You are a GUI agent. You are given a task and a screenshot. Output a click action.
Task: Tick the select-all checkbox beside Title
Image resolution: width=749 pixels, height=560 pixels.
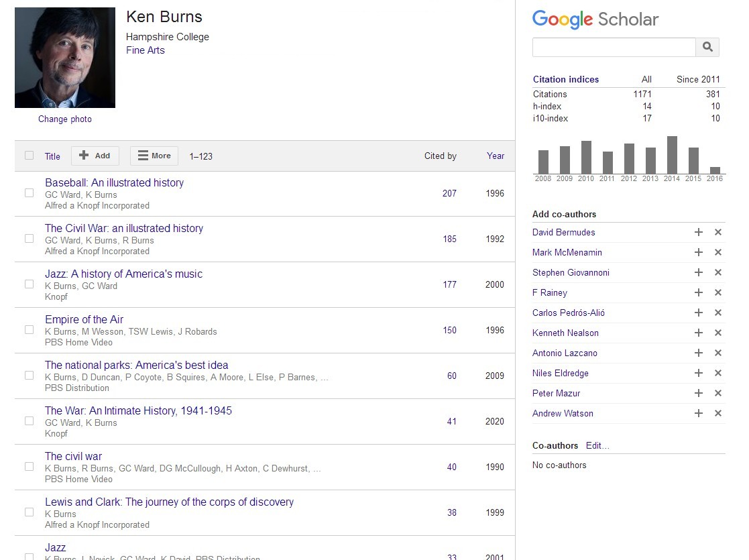tap(29, 156)
